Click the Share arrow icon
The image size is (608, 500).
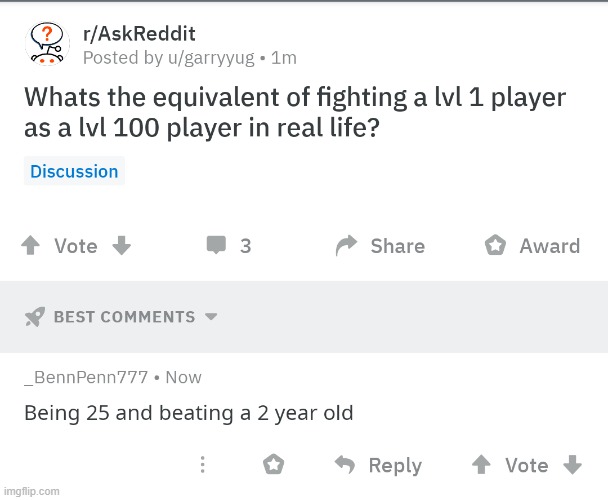[x=347, y=246]
